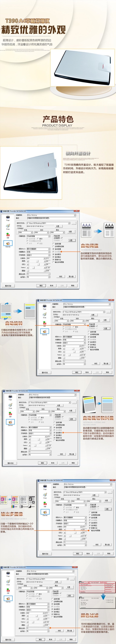
Task: Select PDF icon in dialog beside 自动裁切和纠偏
Action: [10, 414]
